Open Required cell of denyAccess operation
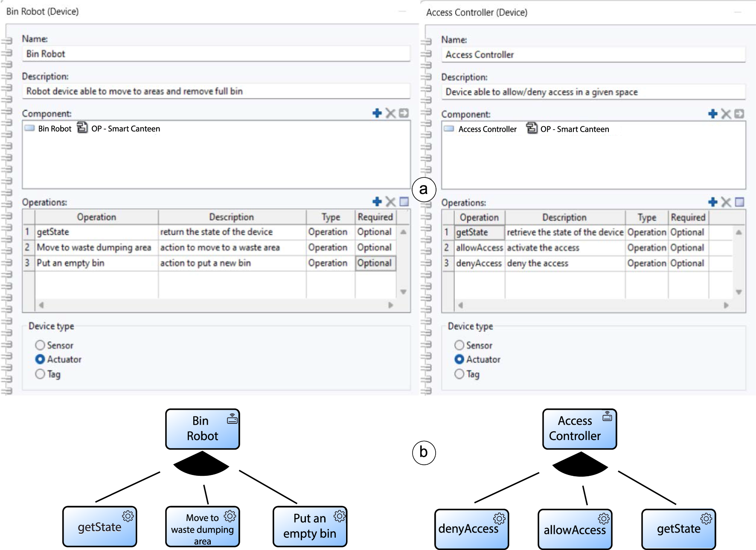 click(687, 263)
